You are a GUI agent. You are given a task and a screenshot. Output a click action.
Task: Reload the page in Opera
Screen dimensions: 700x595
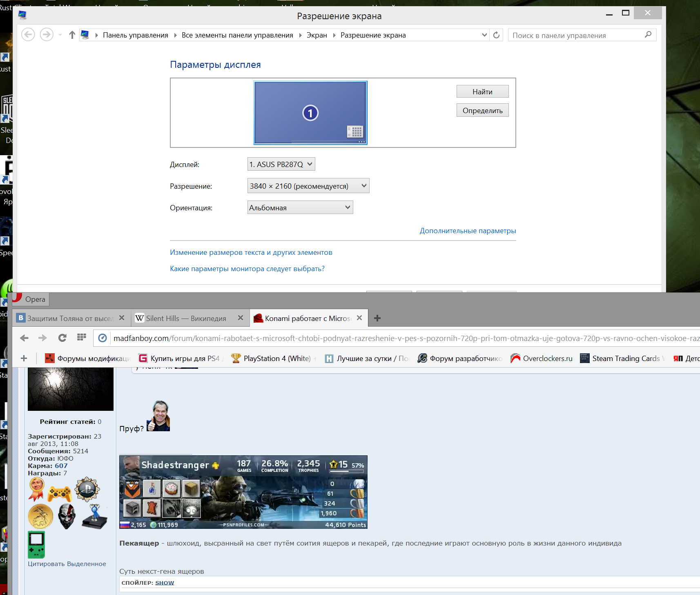[62, 338]
